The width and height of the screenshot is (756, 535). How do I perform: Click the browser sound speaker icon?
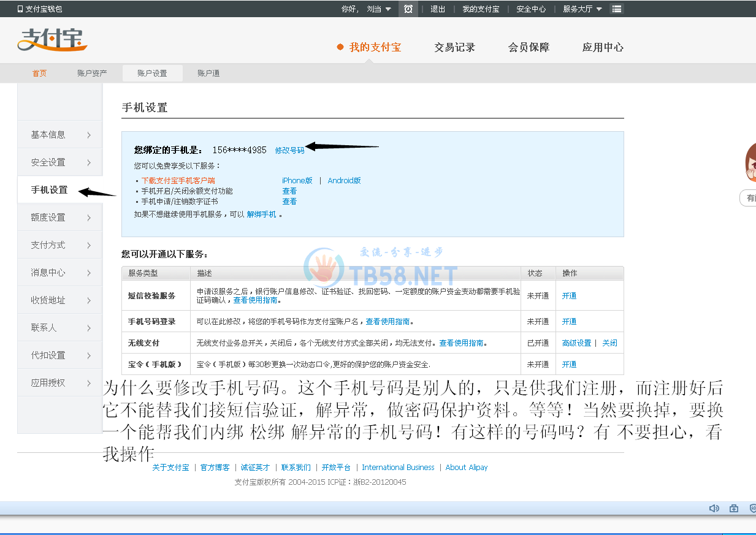pos(714,508)
